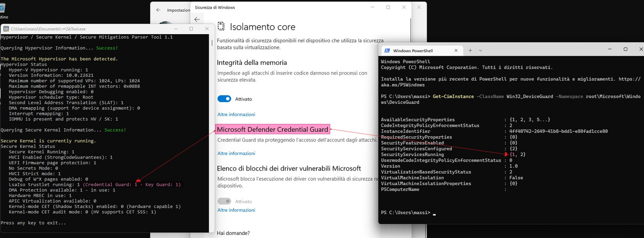
Task: Minimize the Sicurezza di Windows window
Action: coord(372,8)
